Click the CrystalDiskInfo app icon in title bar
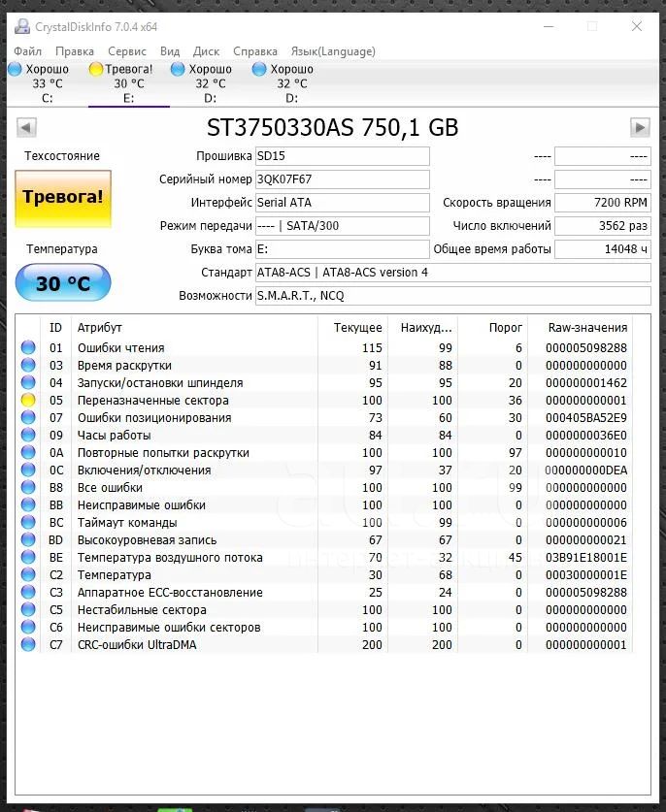The width and height of the screenshot is (666, 812). pos(22,26)
